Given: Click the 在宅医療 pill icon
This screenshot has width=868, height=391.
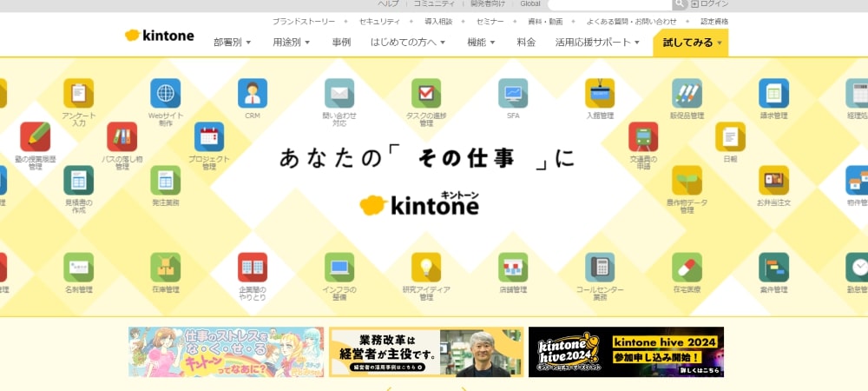Looking at the screenshot, I should tap(687, 268).
